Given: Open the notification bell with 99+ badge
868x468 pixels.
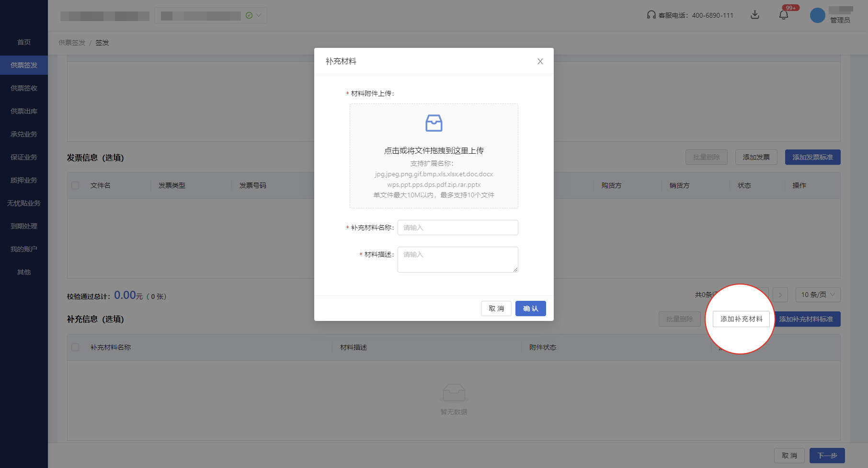Looking at the screenshot, I should (x=784, y=14).
